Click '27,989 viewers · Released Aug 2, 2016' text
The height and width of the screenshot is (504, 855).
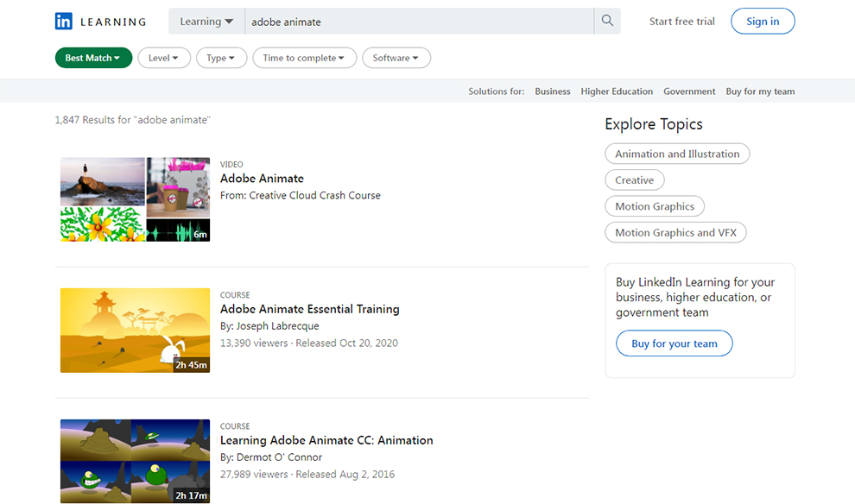click(x=307, y=474)
